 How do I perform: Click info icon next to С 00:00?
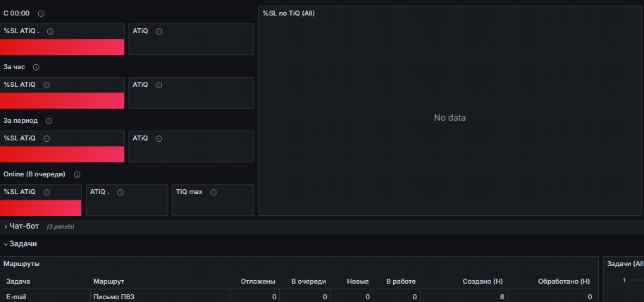click(x=41, y=13)
